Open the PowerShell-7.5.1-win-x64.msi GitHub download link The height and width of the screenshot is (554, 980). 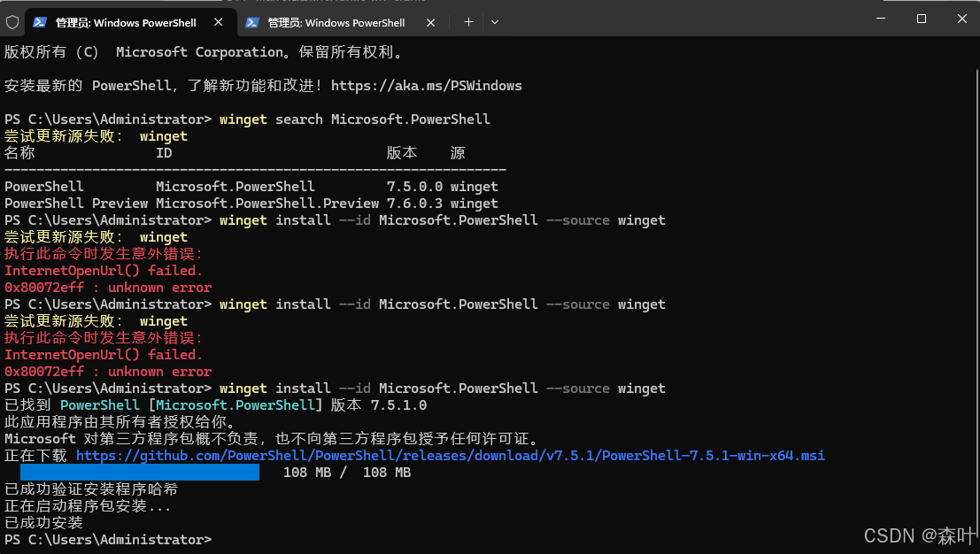tap(450, 455)
